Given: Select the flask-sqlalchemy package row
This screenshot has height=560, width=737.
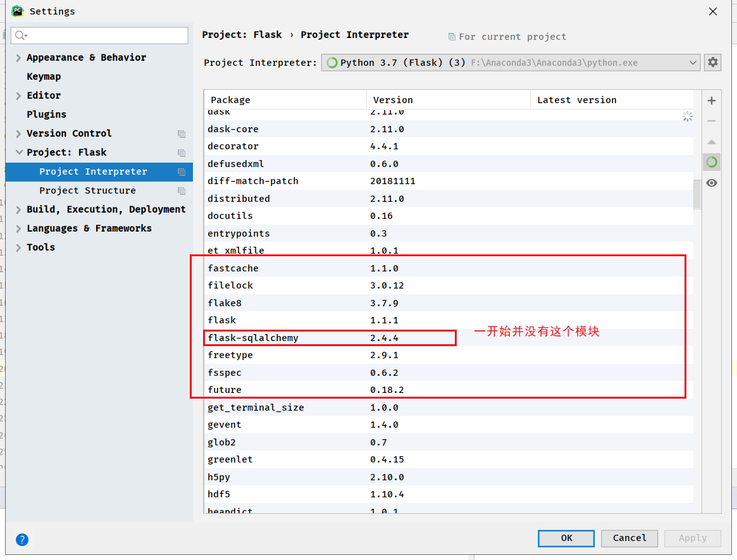Looking at the screenshot, I should click(x=449, y=338).
